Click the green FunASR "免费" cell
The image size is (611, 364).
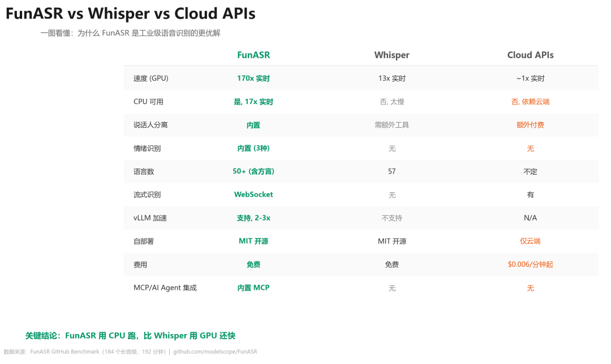pyautogui.click(x=253, y=265)
